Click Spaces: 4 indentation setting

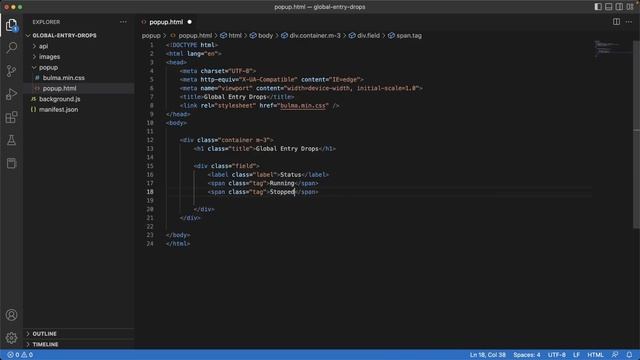(x=527, y=355)
